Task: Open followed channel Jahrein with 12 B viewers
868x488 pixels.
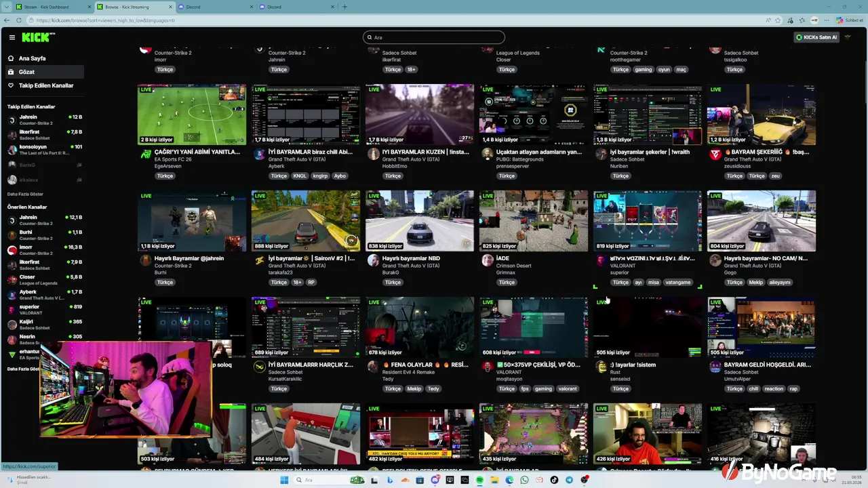Action: [x=45, y=120]
